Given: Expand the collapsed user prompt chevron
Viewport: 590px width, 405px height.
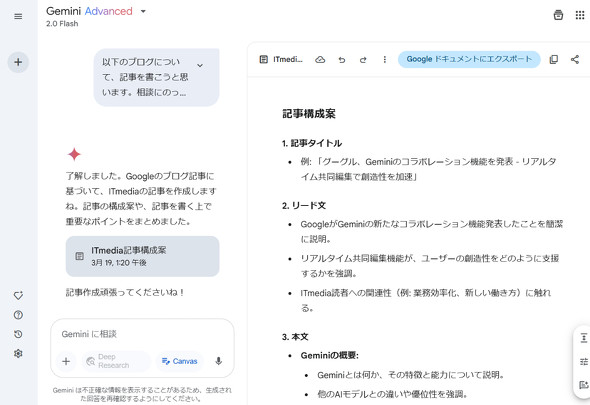Looking at the screenshot, I should (x=200, y=65).
